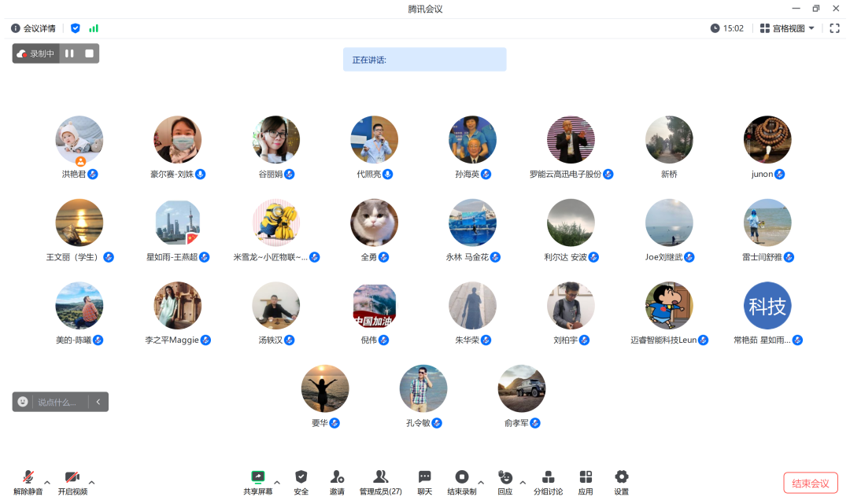Open the 应用 apps panel
The width and height of the screenshot is (850, 504).
pos(586,482)
